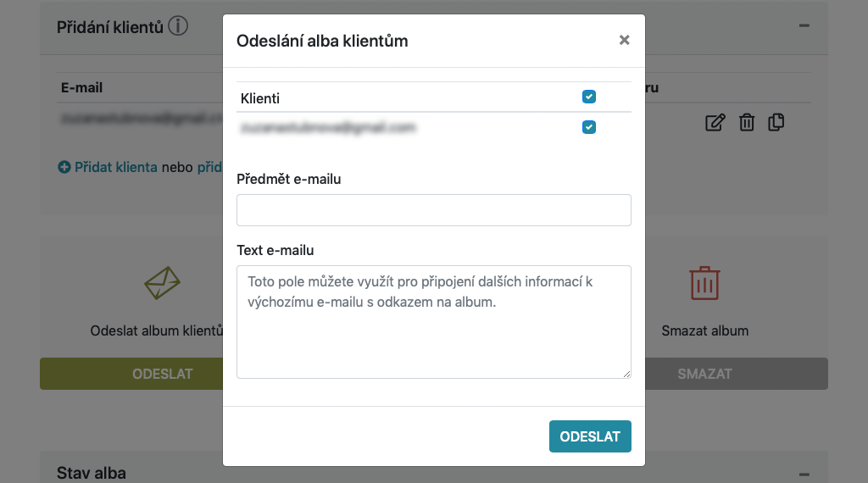Copy the client link using the duplicate icon
The image size is (868, 483).
776,122
